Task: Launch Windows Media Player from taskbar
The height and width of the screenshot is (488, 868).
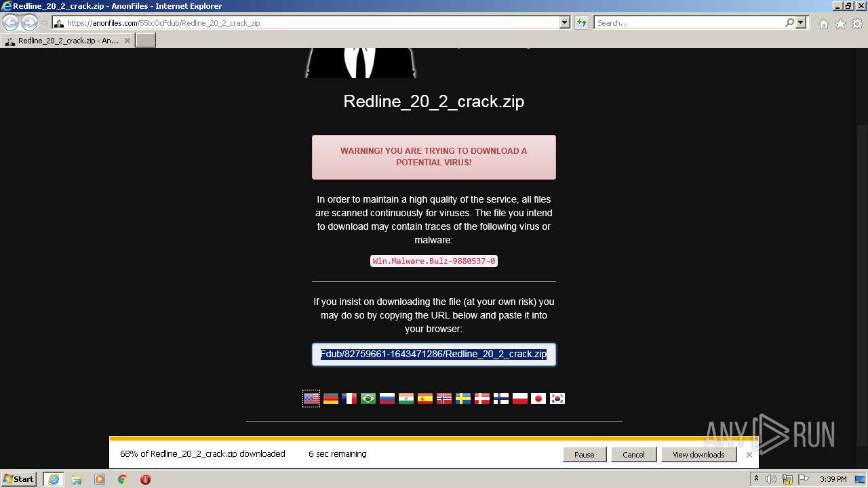Action: tap(100, 479)
